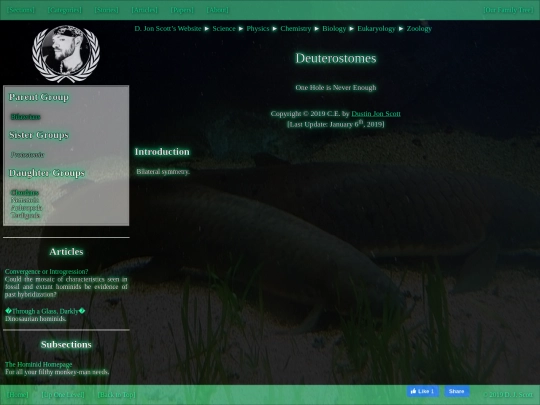Click the [Up One Level] footer link
The height and width of the screenshot is (405, 540).
pos(63,395)
